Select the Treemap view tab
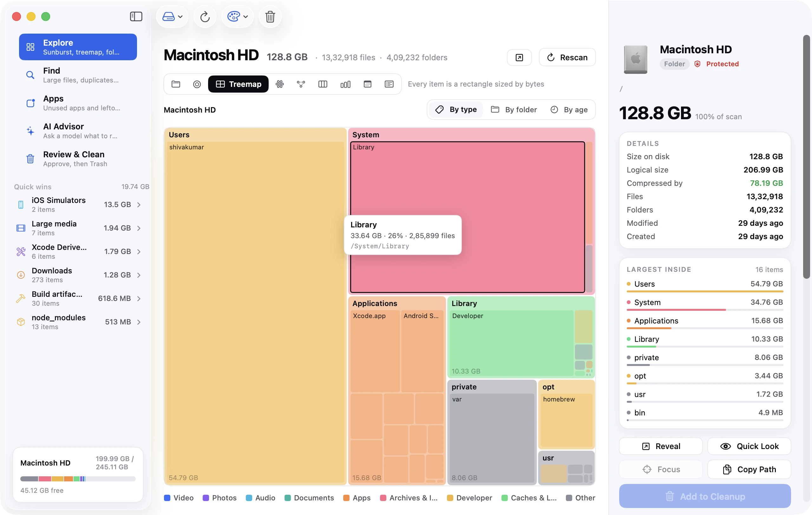The image size is (812, 515). coord(238,84)
